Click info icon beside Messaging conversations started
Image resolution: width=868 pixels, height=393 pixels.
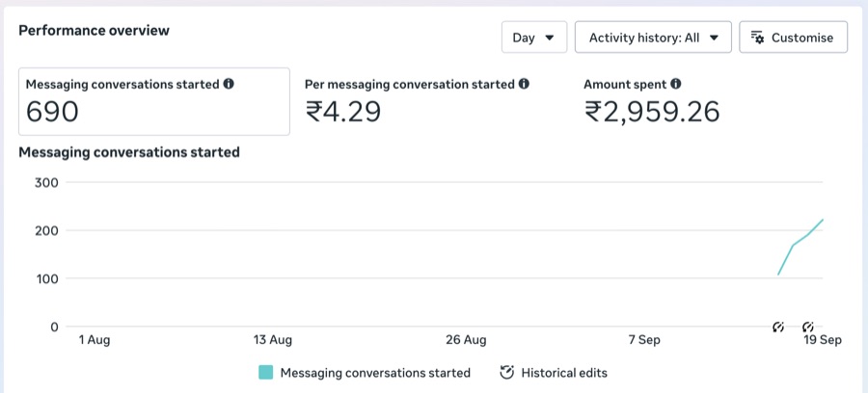tap(229, 84)
